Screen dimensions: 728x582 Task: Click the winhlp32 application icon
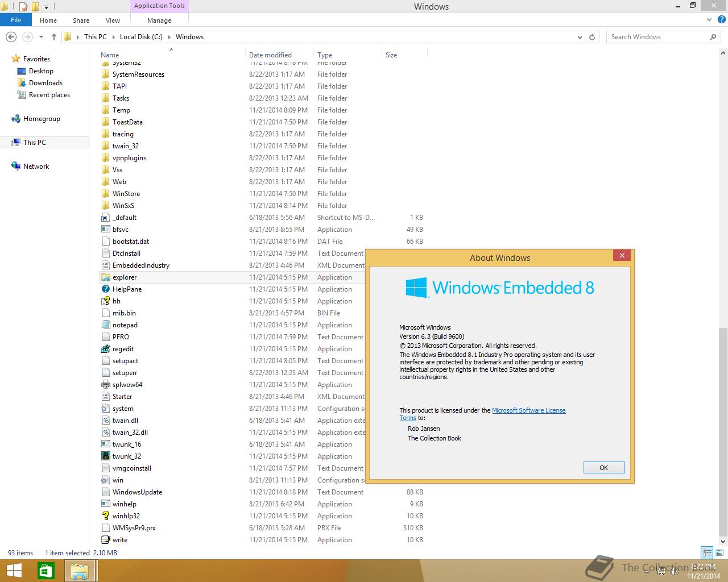pyautogui.click(x=105, y=516)
